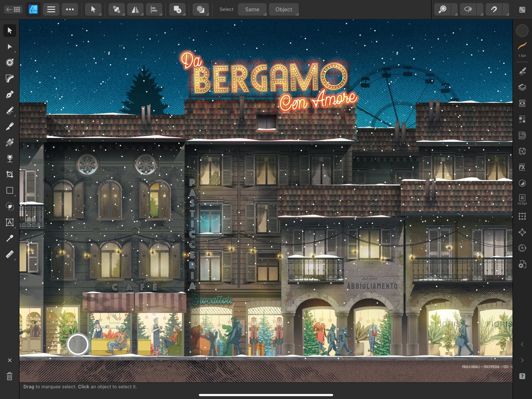The image size is (532, 399).
Task: Open the Appearance eye studio
Action: [522, 103]
